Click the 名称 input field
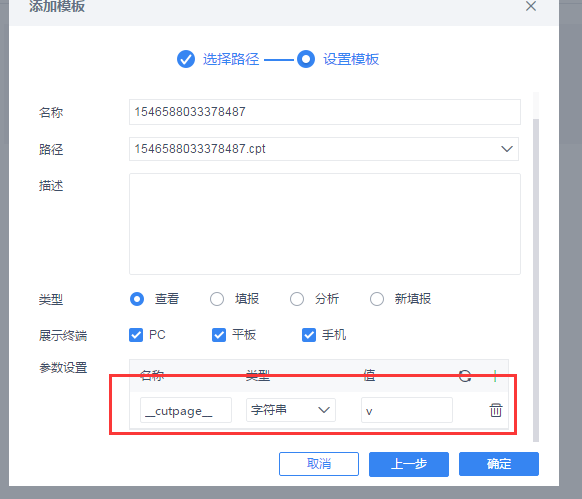This screenshot has width=582, height=499. coord(325,112)
